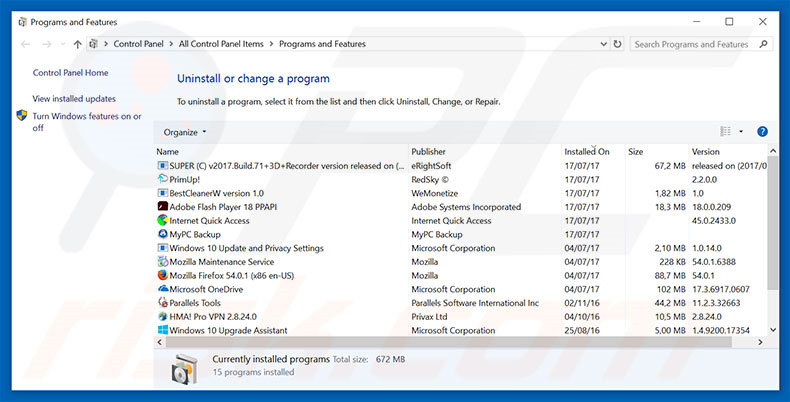Click the Mozilla Firefox icon
This screenshot has height=402, width=790.
pos(162,276)
